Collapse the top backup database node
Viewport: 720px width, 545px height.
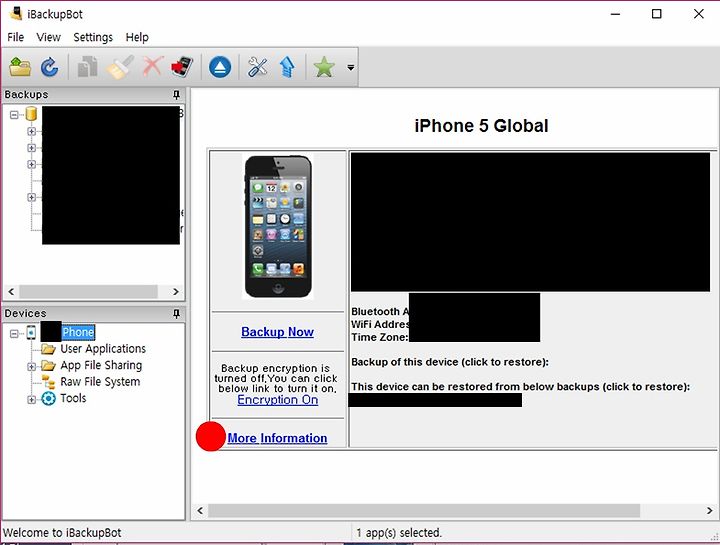point(14,114)
